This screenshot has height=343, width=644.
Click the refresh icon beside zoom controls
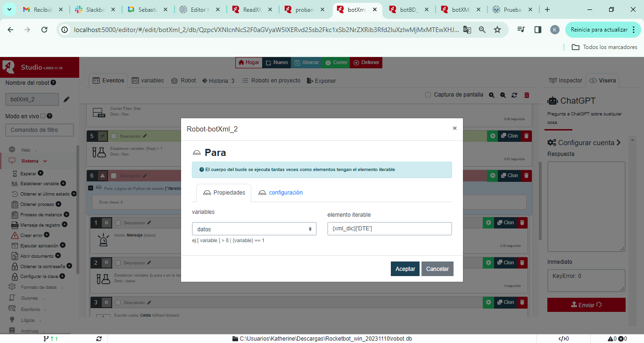click(514, 95)
